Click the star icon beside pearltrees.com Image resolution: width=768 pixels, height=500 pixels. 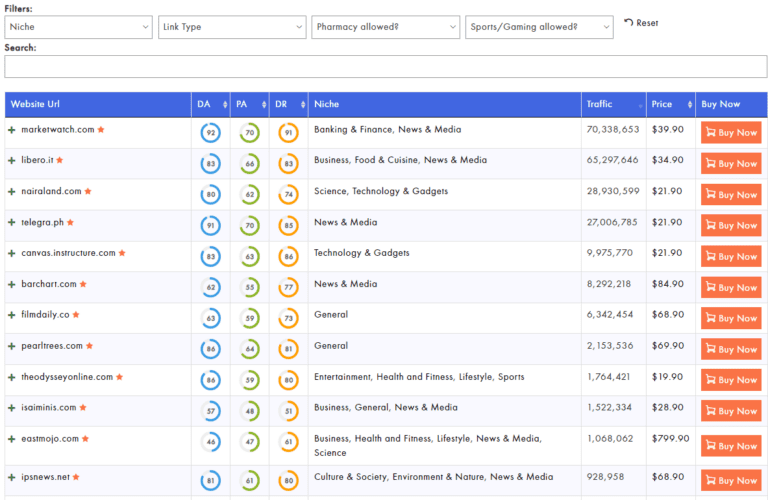(89, 346)
